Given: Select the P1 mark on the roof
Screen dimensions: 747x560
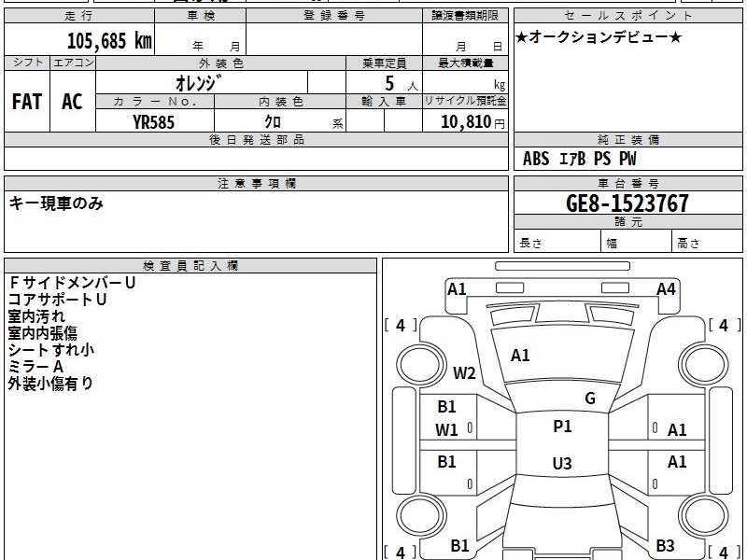Looking at the screenshot, I should (562, 427).
